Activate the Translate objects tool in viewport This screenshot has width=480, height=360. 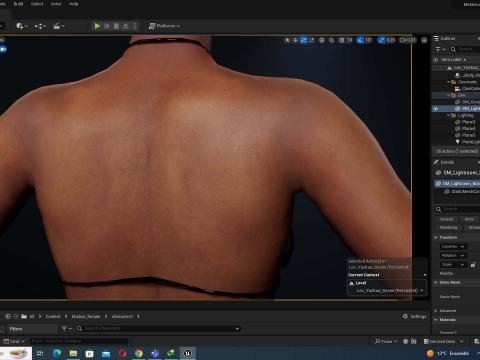295,40
